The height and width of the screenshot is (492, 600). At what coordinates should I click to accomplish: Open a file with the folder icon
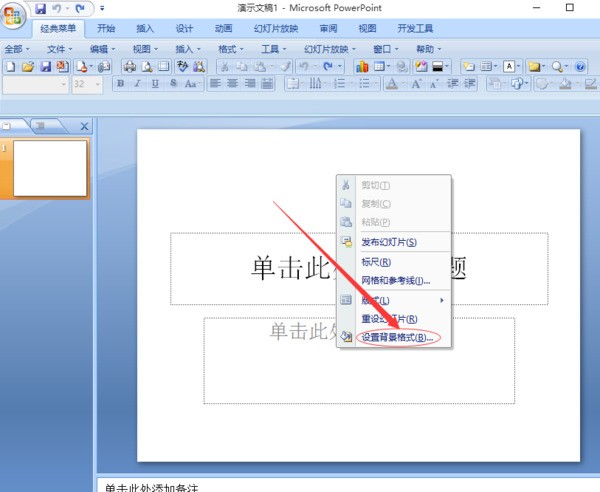pyautogui.click(x=28, y=67)
